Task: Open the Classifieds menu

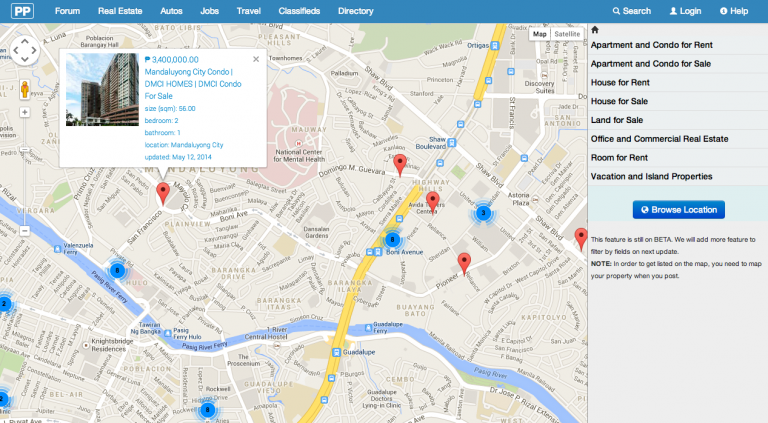Action: 299,11
